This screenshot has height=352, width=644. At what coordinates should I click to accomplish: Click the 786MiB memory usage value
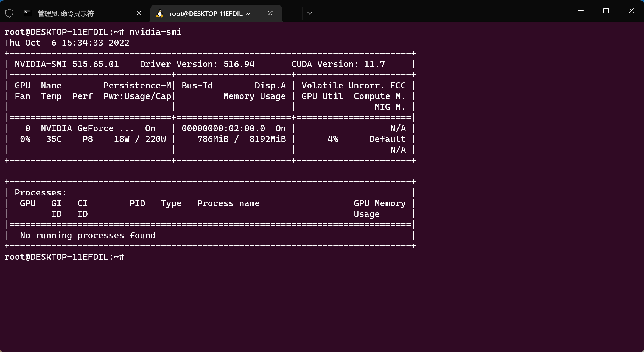point(213,139)
